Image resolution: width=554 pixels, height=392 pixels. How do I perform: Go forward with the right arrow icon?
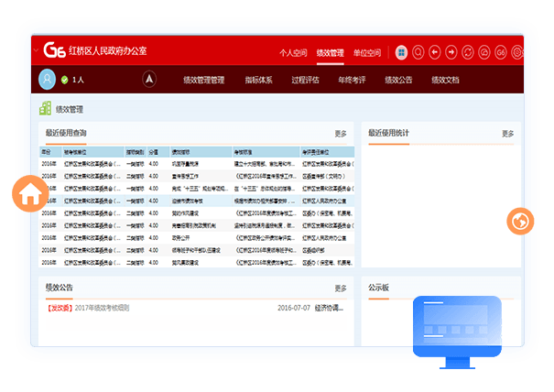pyautogui.click(x=451, y=53)
